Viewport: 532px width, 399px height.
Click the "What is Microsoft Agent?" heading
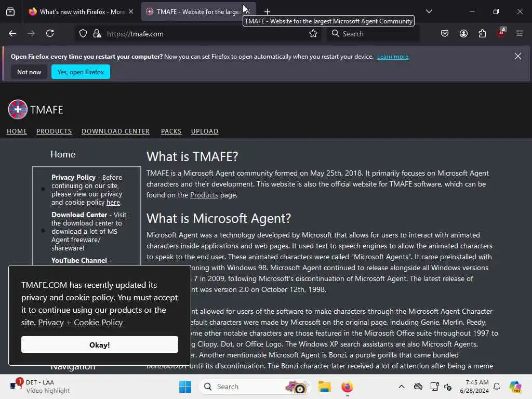click(x=219, y=218)
